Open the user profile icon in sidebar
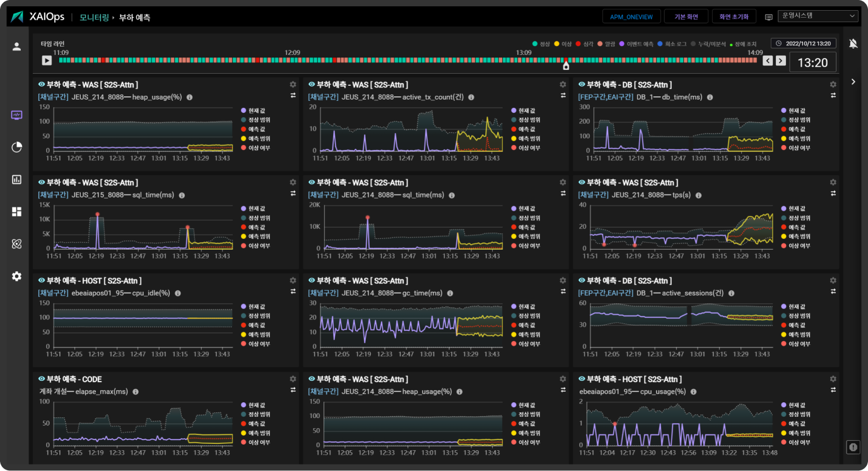This screenshot has width=868, height=471. pos(16,46)
